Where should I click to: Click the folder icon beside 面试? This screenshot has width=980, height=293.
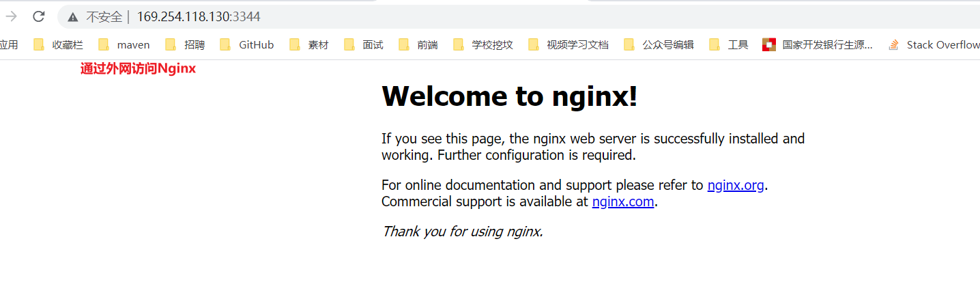click(x=349, y=45)
